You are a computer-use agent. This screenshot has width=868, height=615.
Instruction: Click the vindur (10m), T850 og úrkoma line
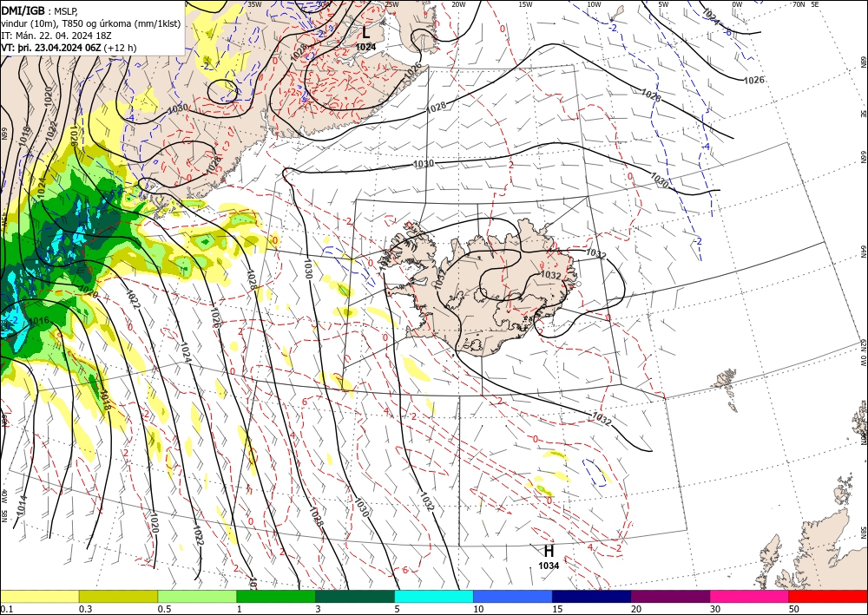point(90,23)
